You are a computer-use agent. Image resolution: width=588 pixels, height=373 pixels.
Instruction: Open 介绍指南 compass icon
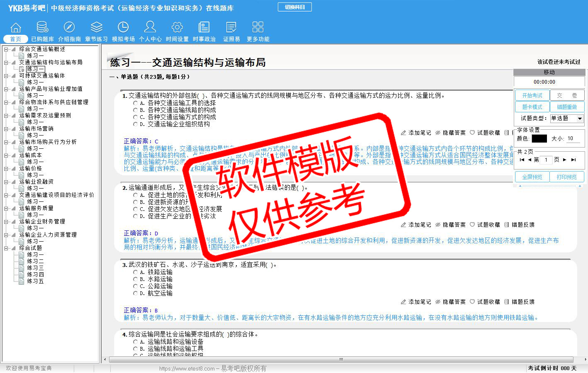69,28
